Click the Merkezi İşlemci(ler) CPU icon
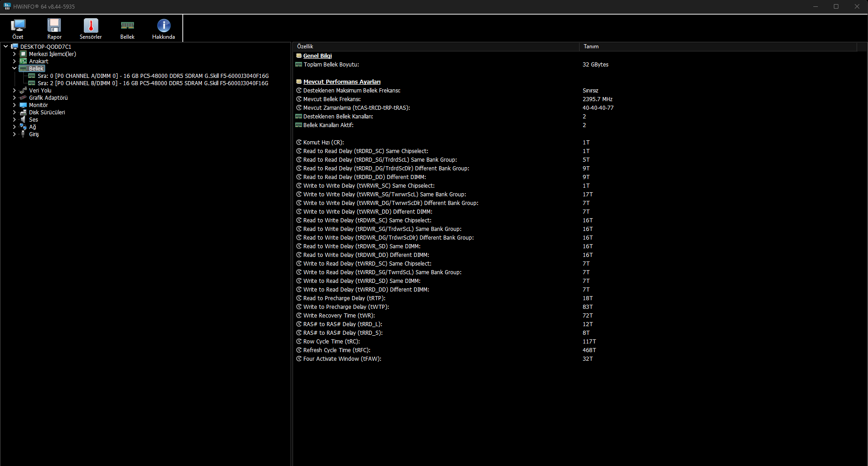Screen dimensions: 868x466 coord(23,54)
